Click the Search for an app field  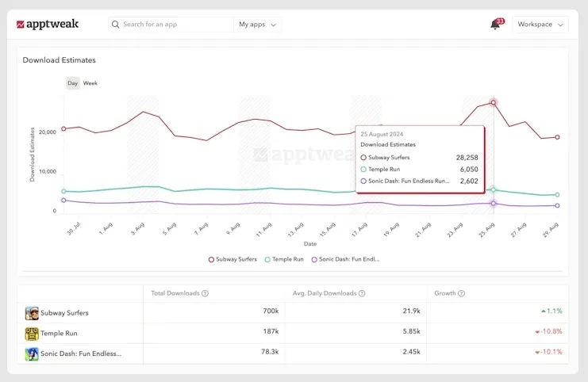tap(176, 25)
